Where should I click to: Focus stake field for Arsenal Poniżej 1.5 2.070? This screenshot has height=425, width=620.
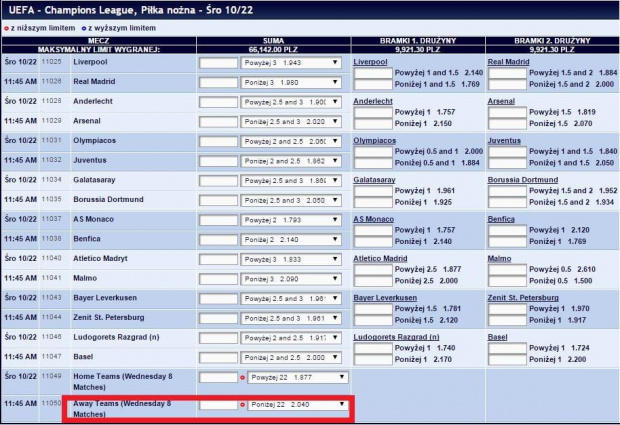pyautogui.click(x=507, y=124)
